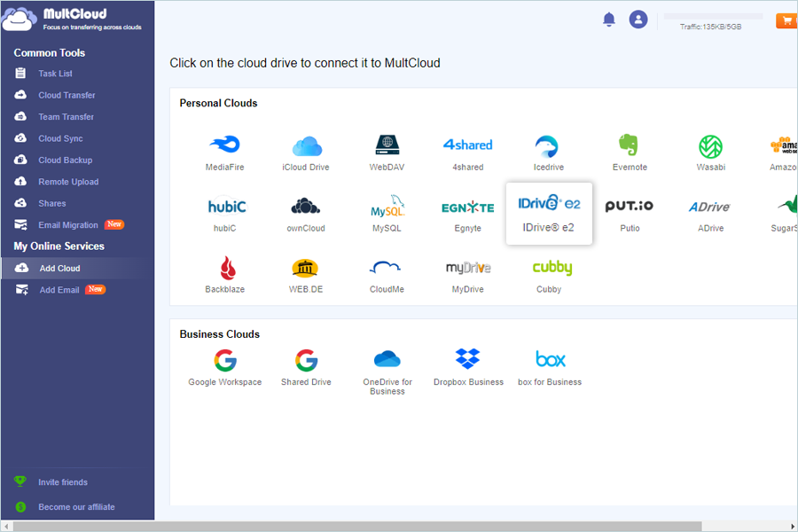Open the user account avatar

(638, 20)
